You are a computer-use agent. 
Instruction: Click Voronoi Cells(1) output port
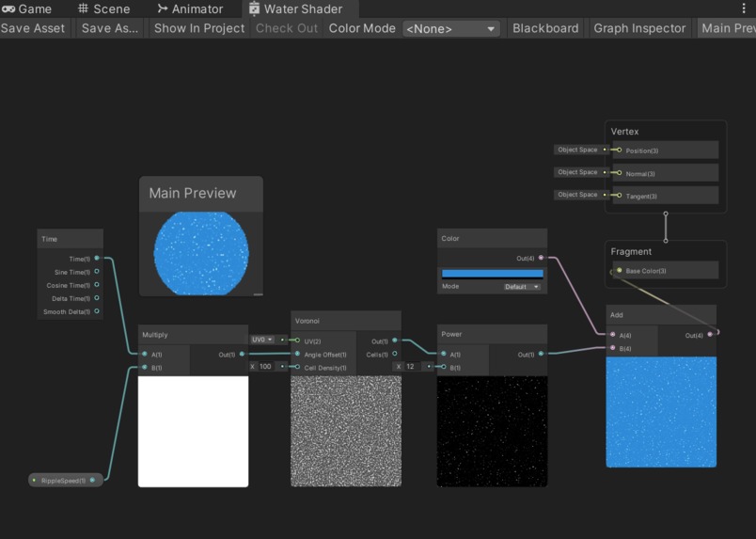point(395,354)
